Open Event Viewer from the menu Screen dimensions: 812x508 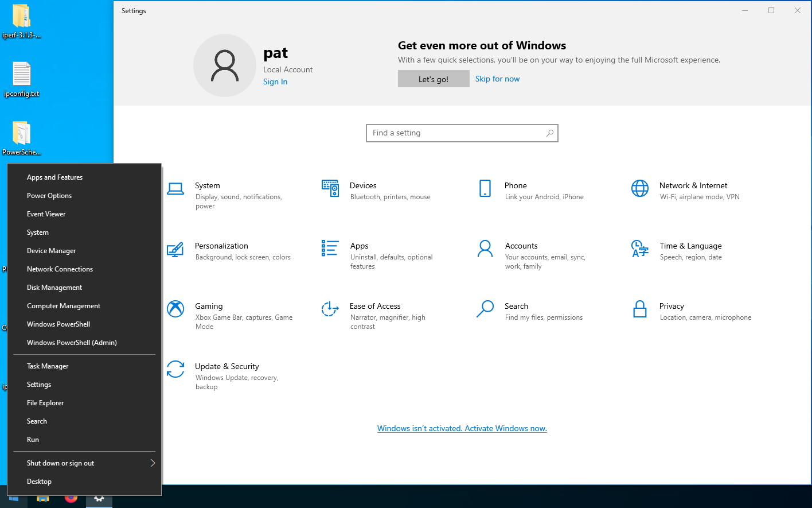(84, 214)
